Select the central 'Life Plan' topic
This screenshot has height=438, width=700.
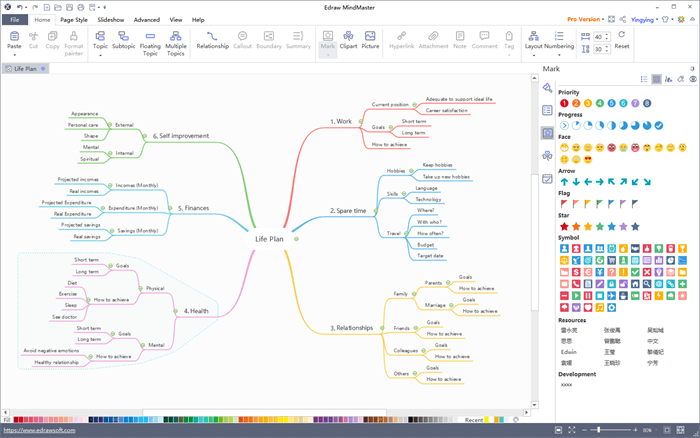(x=269, y=240)
